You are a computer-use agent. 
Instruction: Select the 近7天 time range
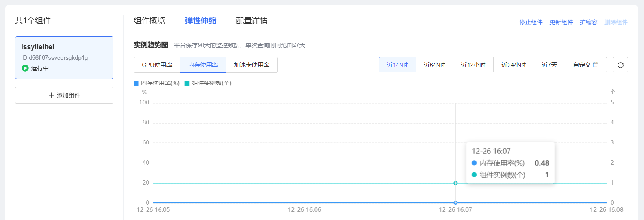[x=549, y=65]
